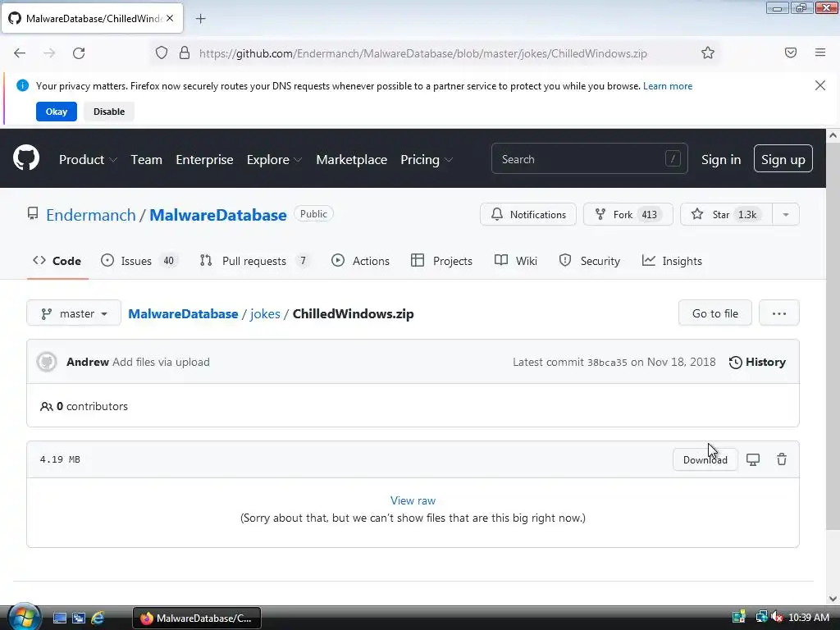Click the Disable button
This screenshot has width=840, height=630.
(109, 112)
